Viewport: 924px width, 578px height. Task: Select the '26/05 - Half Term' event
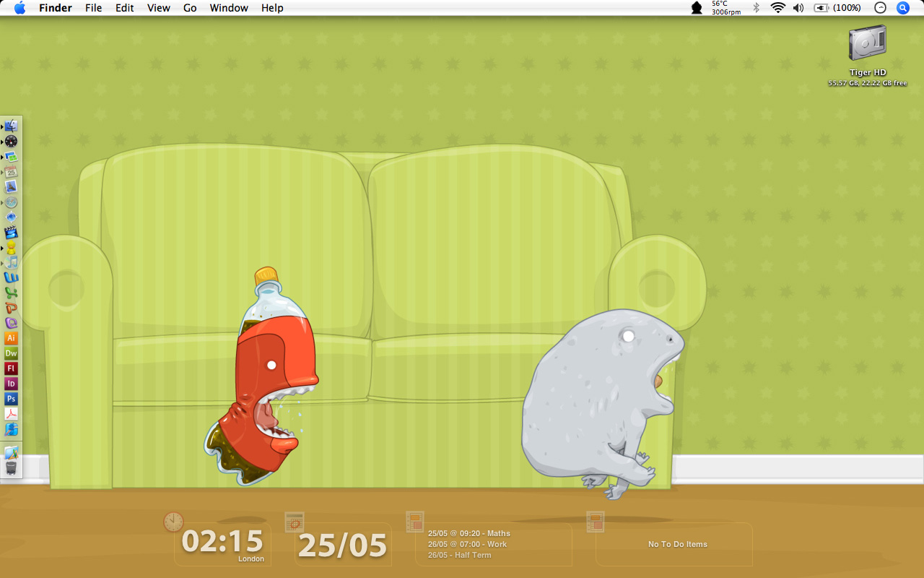point(460,555)
